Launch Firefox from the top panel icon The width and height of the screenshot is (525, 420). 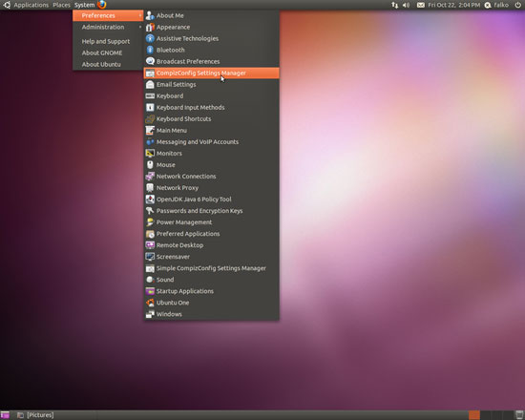(x=102, y=5)
